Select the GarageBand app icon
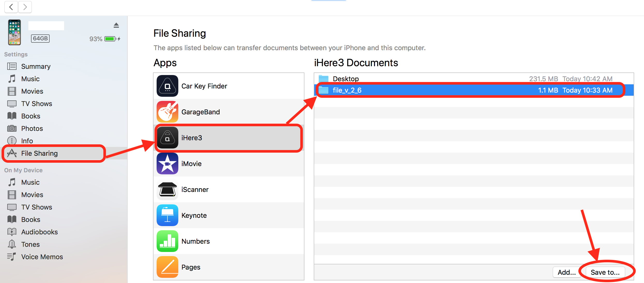 tap(167, 112)
